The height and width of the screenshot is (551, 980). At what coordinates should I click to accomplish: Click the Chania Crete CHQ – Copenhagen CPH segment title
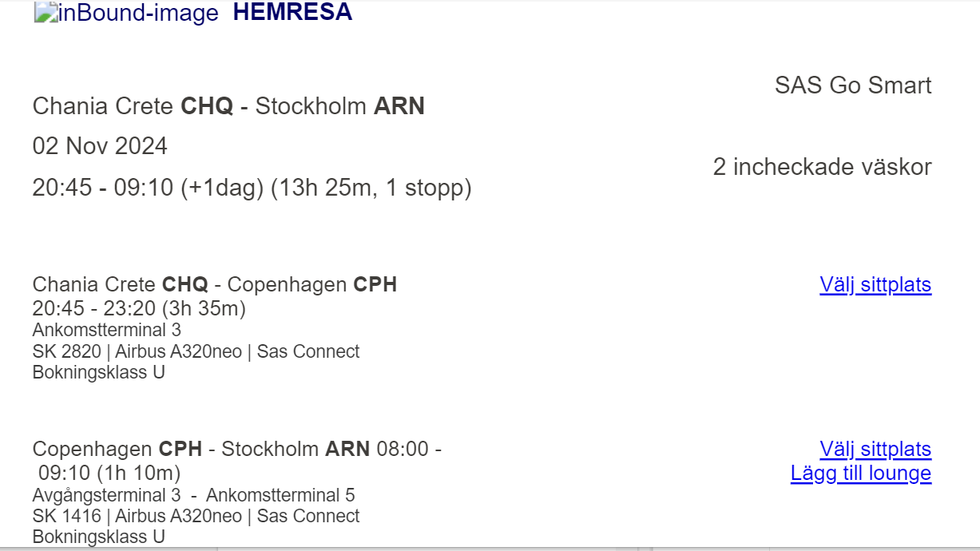214,284
